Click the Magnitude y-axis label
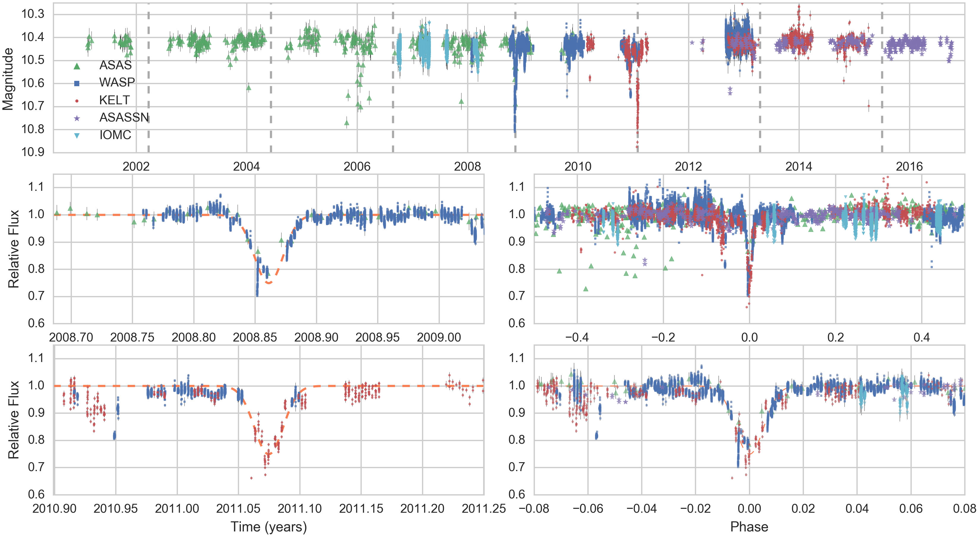This screenshot has width=980, height=535. pos(8,79)
